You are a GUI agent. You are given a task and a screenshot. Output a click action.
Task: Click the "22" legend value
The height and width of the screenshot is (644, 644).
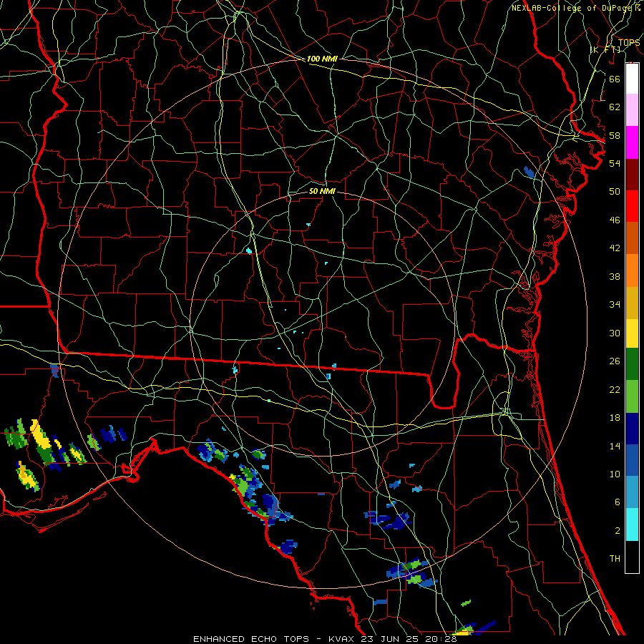click(x=615, y=389)
